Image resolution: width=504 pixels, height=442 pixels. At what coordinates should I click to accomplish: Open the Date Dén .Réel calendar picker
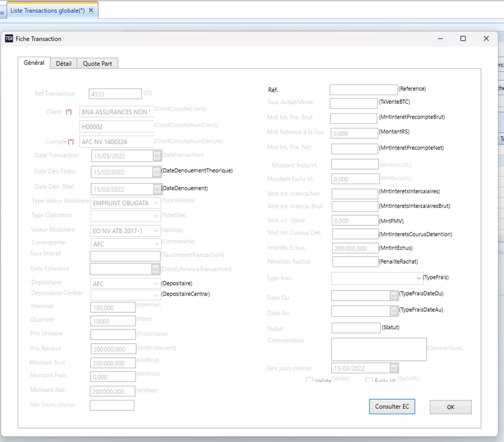coord(157,189)
